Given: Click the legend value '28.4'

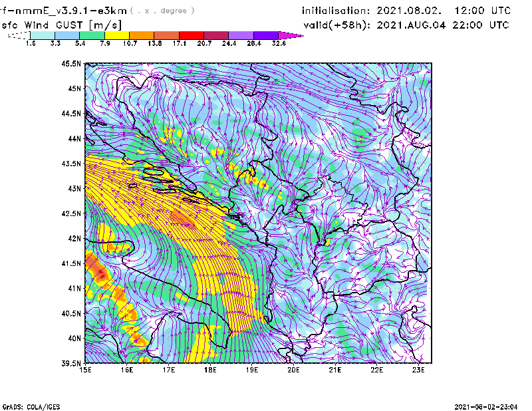Looking at the screenshot, I should click(x=254, y=43).
